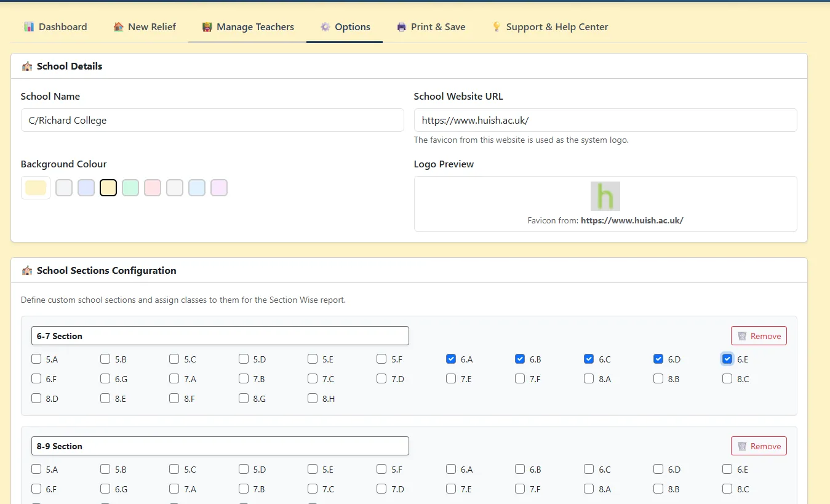Tick class 8.B in the 8-9 Section
The image size is (830, 504).
click(x=659, y=489)
